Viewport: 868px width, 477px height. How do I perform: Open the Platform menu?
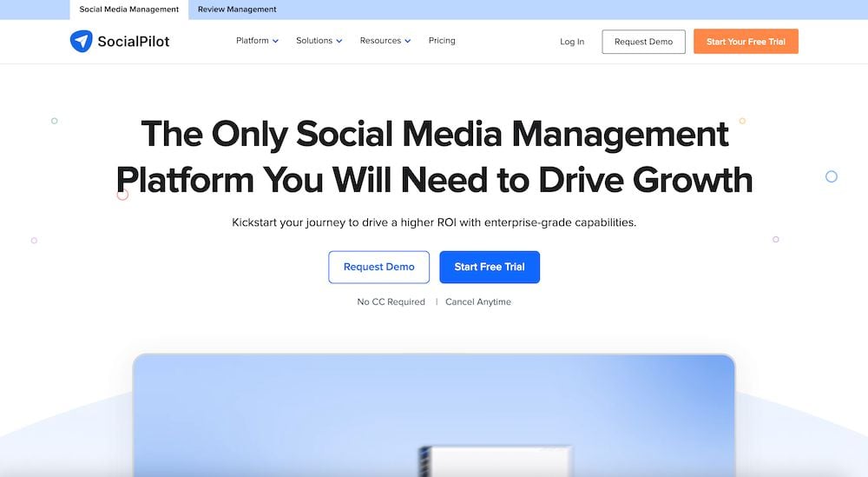(253, 41)
